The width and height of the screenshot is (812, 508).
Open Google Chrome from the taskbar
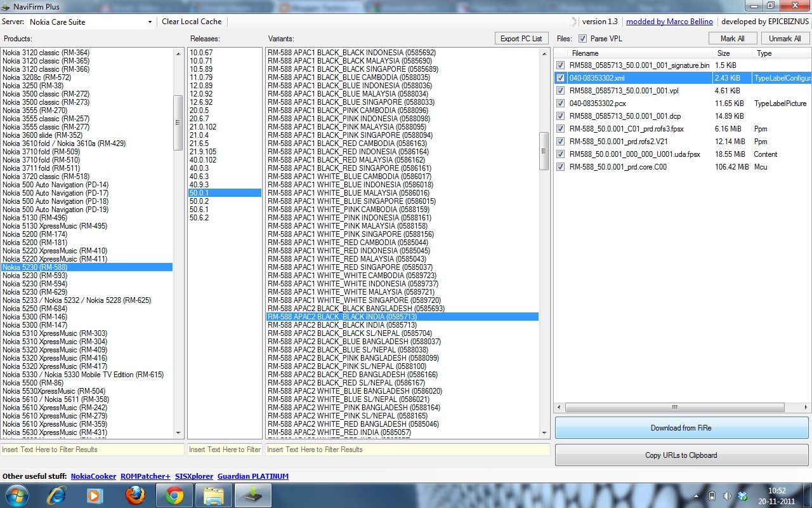click(174, 495)
